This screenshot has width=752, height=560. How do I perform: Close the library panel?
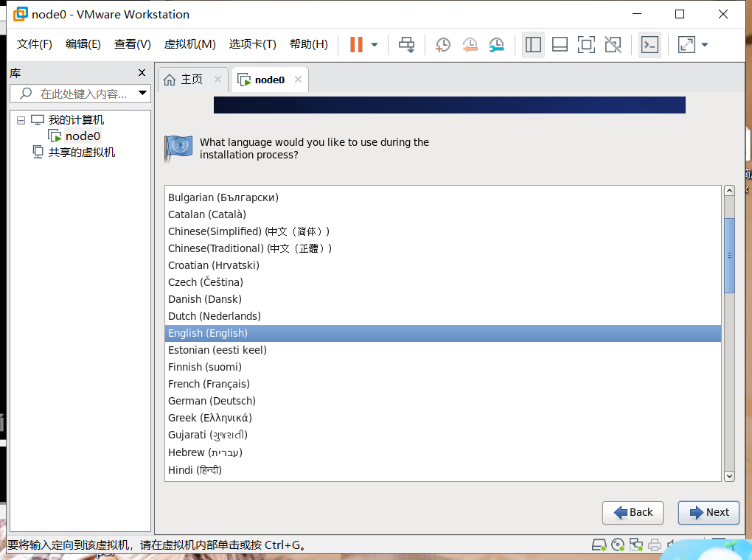pos(142,72)
